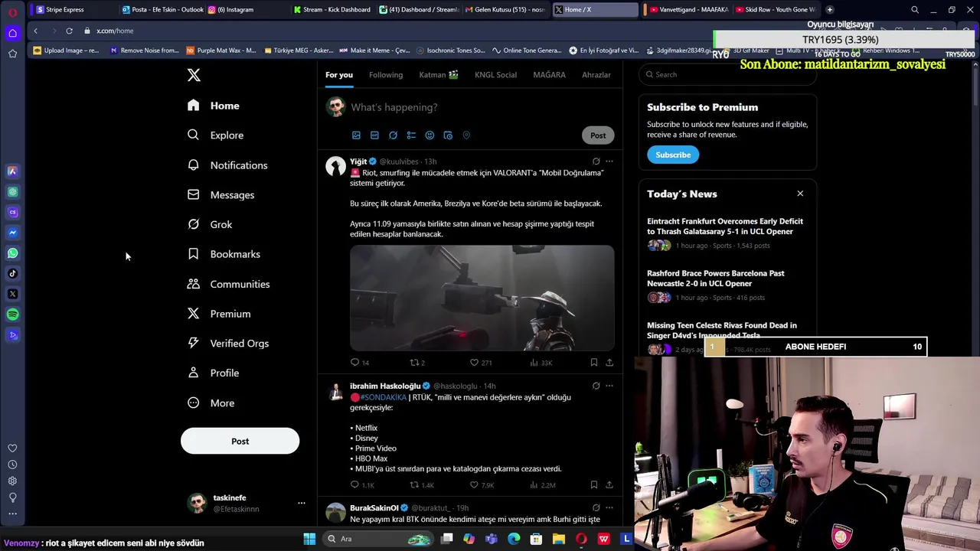Repost İbrahim Haskoloğlu's RTÜK post
980x551 pixels.
pos(414,485)
